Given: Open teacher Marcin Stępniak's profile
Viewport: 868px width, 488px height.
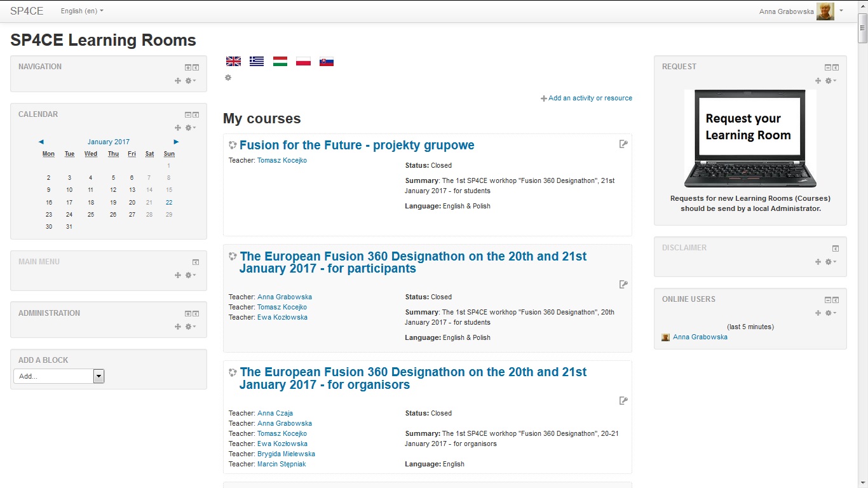Looking at the screenshot, I should (281, 464).
